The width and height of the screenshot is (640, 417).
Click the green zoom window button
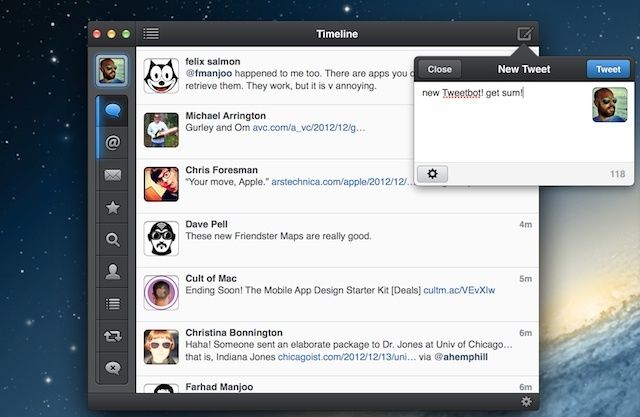coord(126,34)
